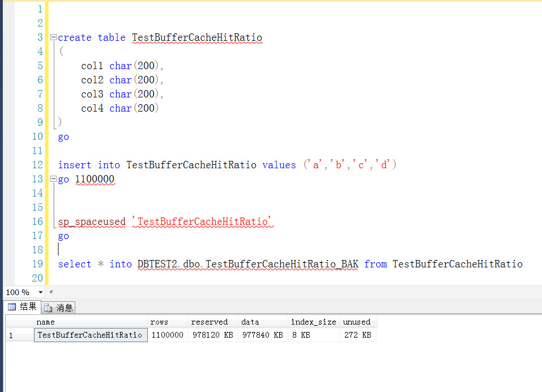Click the sp_spaceused text on line 16
542x392 pixels.
click(x=92, y=221)
